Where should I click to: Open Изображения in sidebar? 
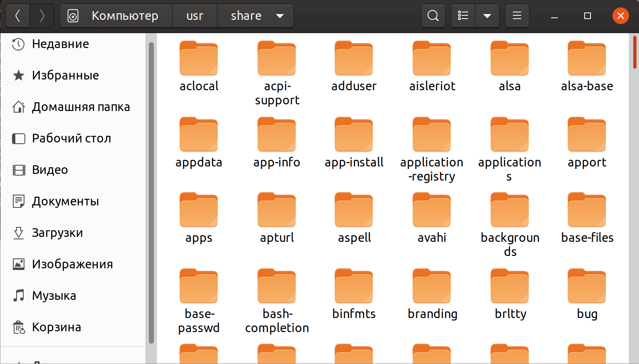click(73, 264)
